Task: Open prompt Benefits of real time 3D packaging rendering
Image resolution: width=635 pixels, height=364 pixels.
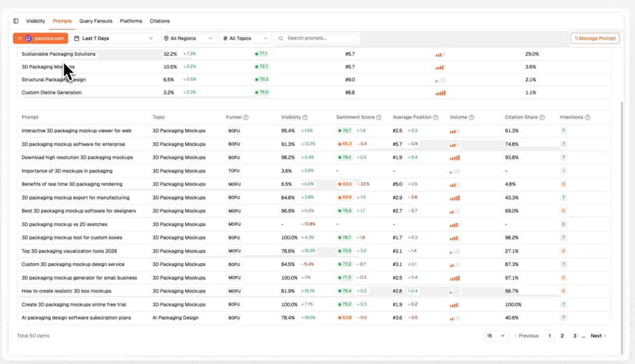Action: [72, 184]
